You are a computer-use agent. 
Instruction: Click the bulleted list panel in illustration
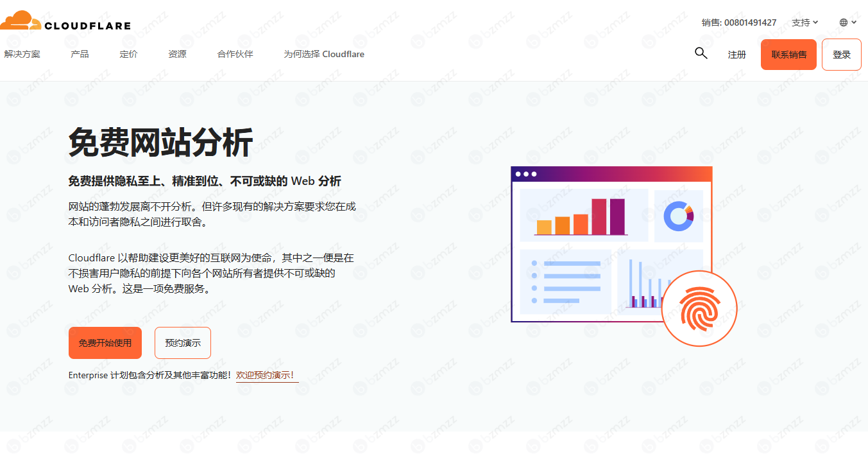tap(566, 282)
